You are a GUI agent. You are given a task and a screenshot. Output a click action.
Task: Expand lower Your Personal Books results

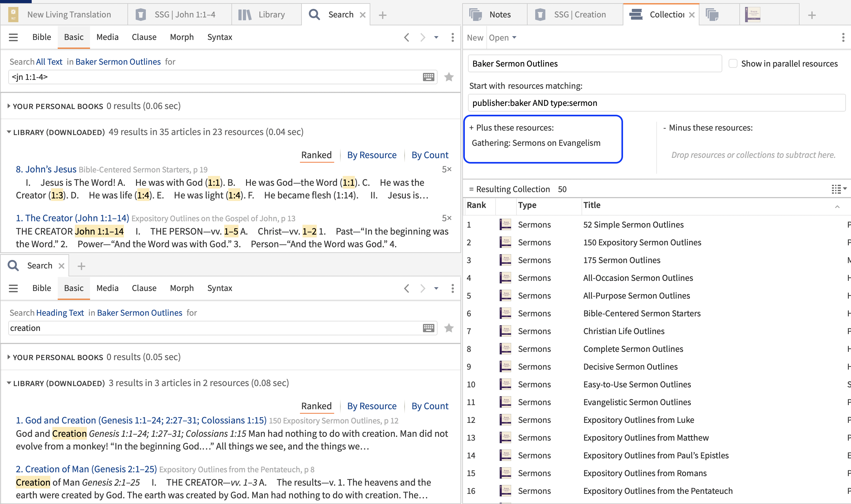click(x=9, y=357)
